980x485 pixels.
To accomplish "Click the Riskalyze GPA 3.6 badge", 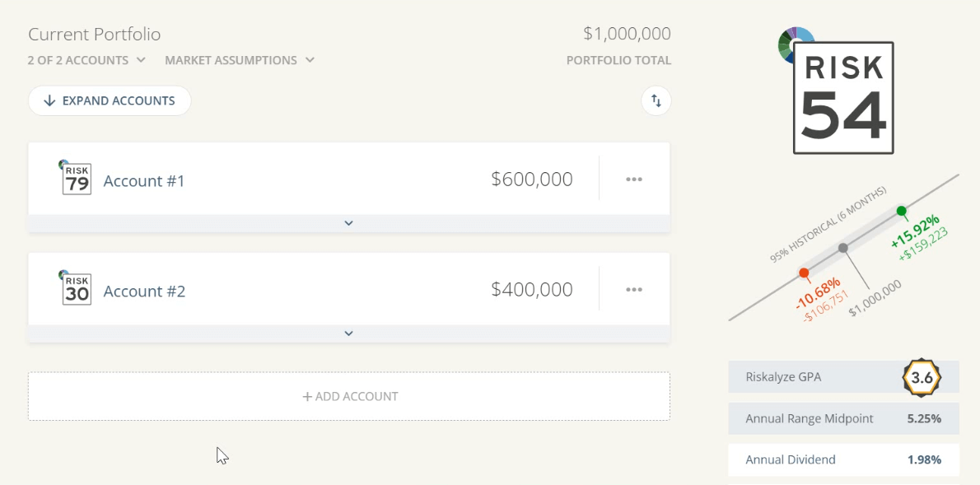I will coord(922,377).
